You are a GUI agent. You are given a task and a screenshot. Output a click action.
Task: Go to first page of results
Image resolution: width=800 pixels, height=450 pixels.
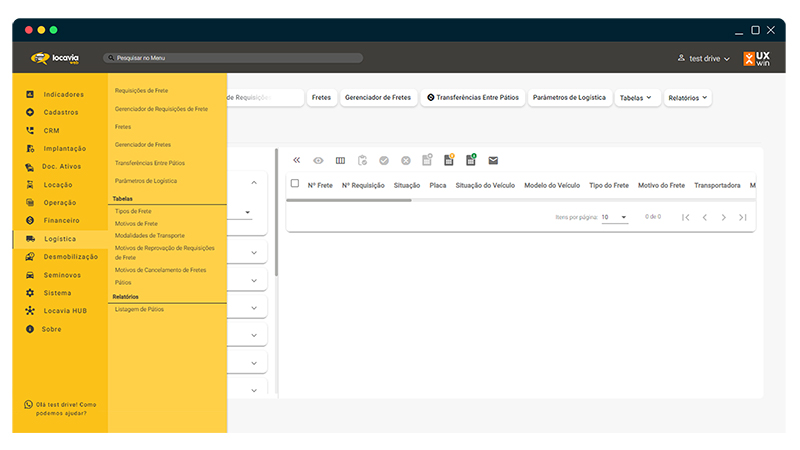click(686, 217)
